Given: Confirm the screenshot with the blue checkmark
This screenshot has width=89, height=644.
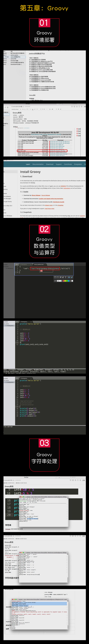Looking at the screenshot, I should tap(72, 277).
